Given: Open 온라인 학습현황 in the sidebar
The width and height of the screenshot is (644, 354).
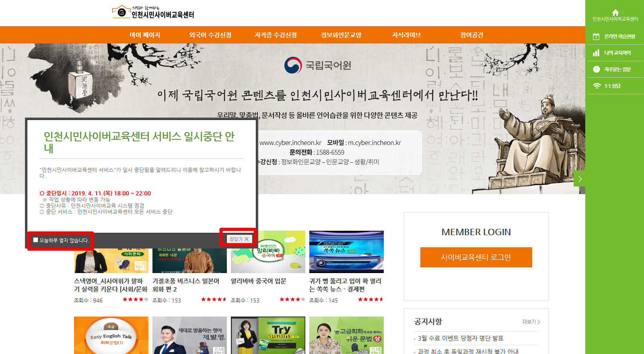Looking at the screenshot, I should 615,36.
